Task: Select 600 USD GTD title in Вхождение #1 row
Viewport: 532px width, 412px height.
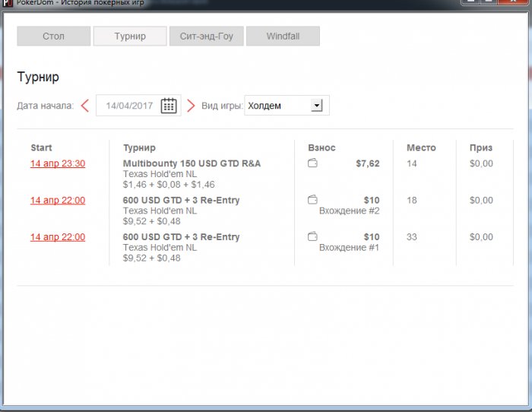Action: pyautogui.click(x=181, y=236)
